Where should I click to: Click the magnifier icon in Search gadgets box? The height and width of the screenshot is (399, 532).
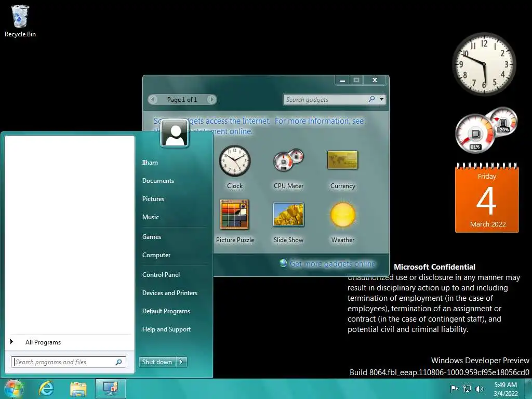pyautogui.click(x=372, y=99)
